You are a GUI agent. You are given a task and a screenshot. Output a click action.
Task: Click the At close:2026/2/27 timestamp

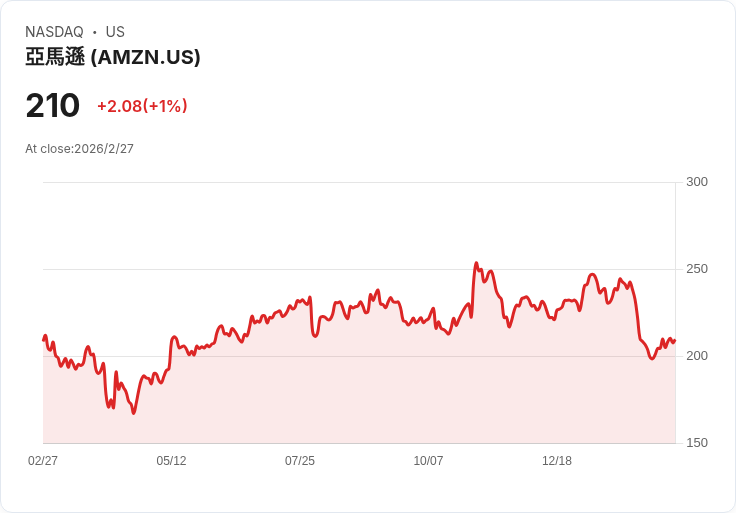79,149
